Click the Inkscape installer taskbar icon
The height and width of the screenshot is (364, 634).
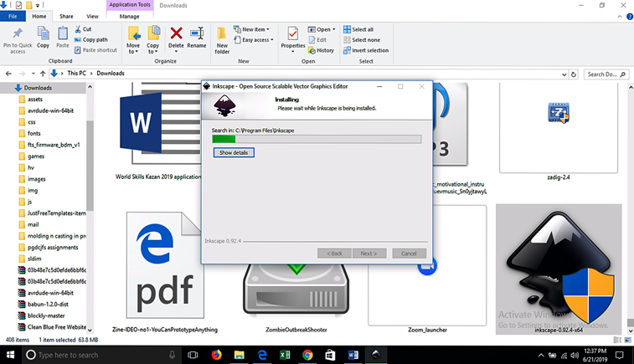click(x=376, y=355)
